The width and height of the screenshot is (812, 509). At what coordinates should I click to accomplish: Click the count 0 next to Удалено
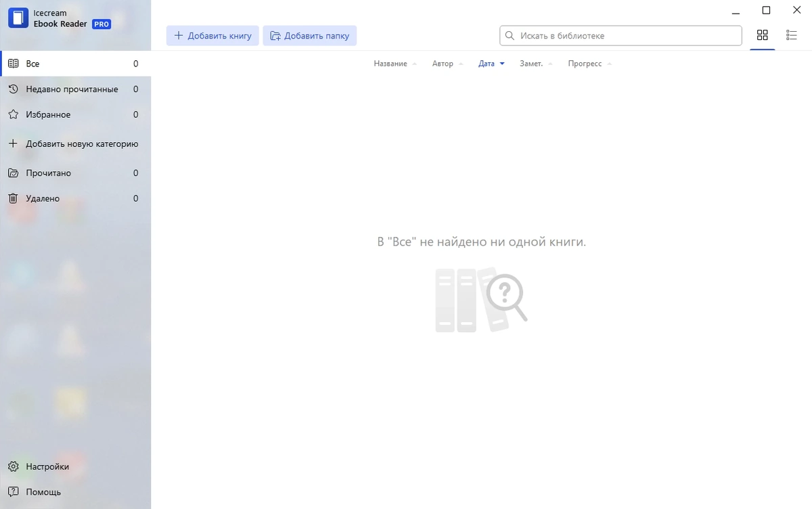(135, 198)
